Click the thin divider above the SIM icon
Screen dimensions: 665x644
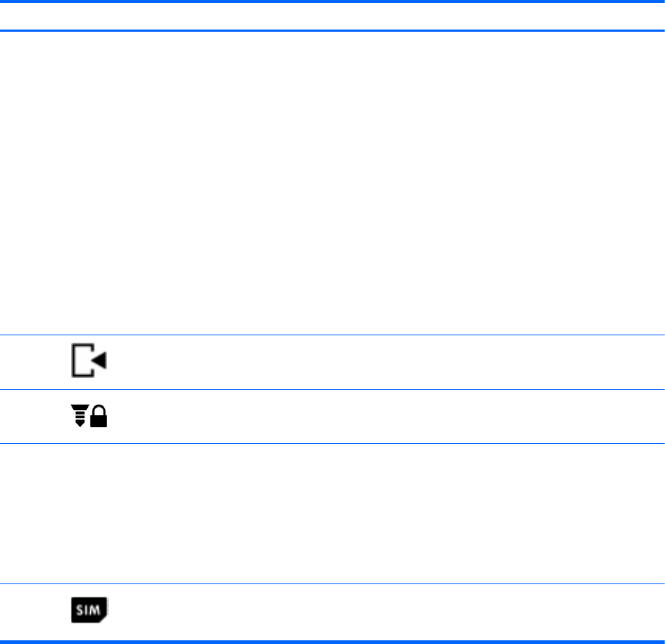332,584
